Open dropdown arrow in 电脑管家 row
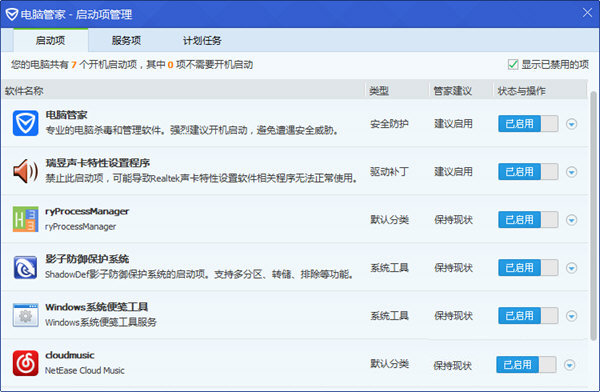The width and height of the screenshot is (600, 392). (571, 124)
